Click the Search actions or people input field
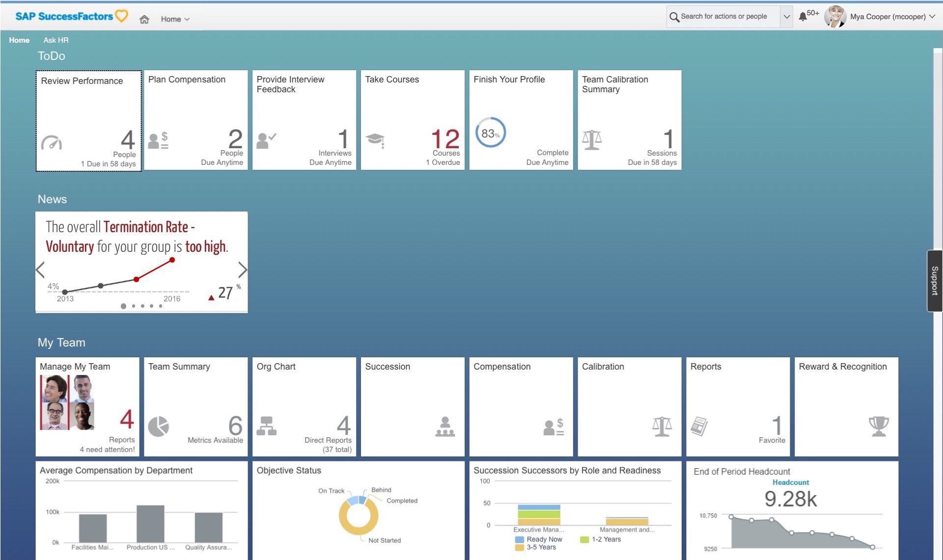Image resolution: width=943 pixels, height=560 pixels. click(x=724, y=16)
